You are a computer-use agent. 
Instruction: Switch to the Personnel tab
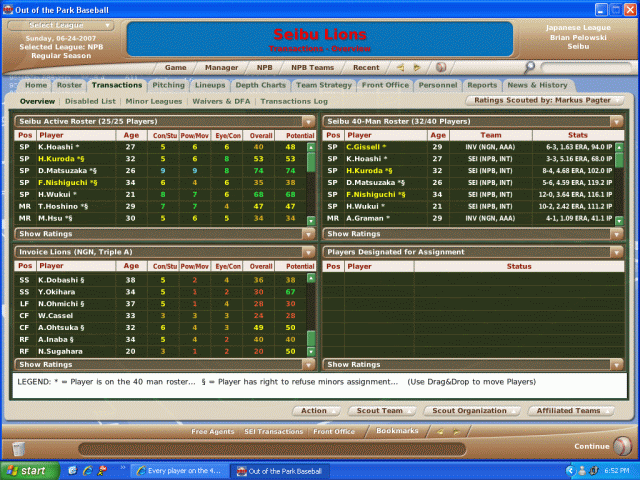[x=438, y=85]
